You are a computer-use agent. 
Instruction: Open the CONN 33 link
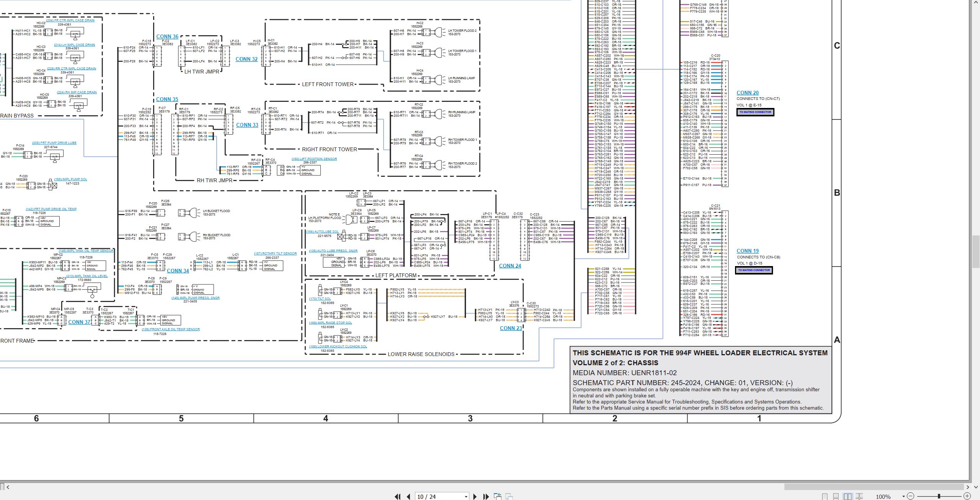247,125
